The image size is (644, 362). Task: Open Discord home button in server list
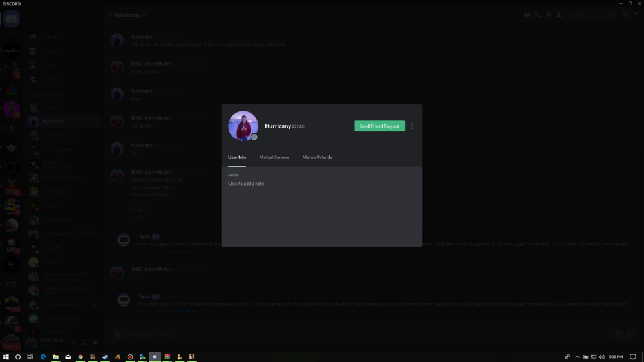(12, 19)
